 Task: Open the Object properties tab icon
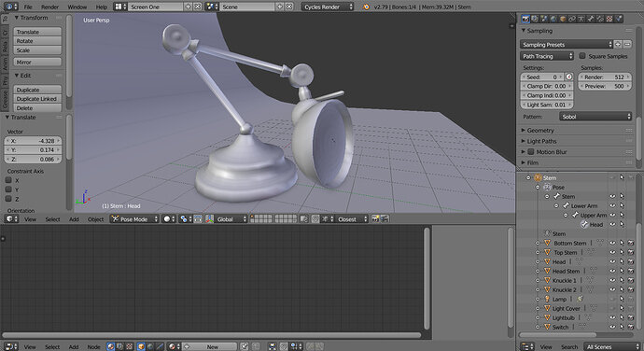(x=563, y=19)
